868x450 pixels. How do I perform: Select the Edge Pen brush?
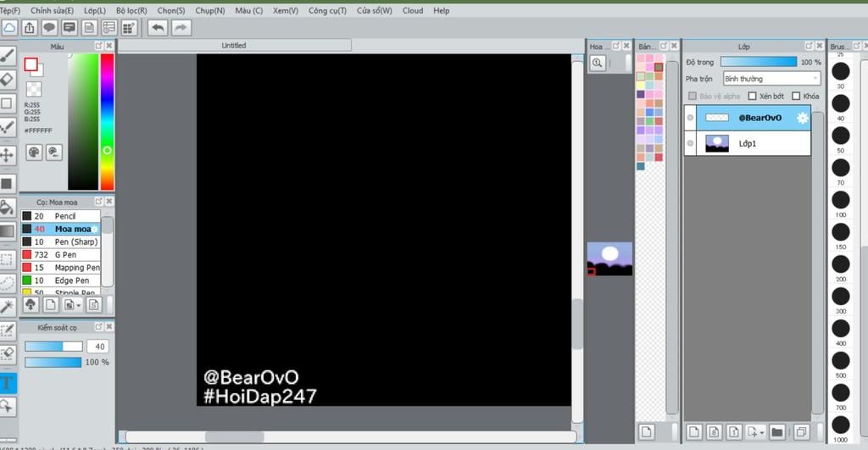[61, 281]
